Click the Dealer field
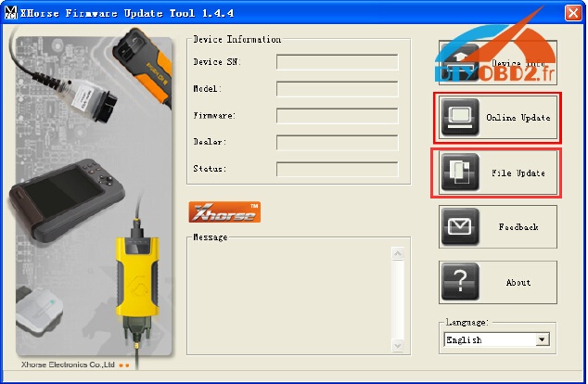The width and height of the screenshot is (588, 384). click(x=337, y=142)
